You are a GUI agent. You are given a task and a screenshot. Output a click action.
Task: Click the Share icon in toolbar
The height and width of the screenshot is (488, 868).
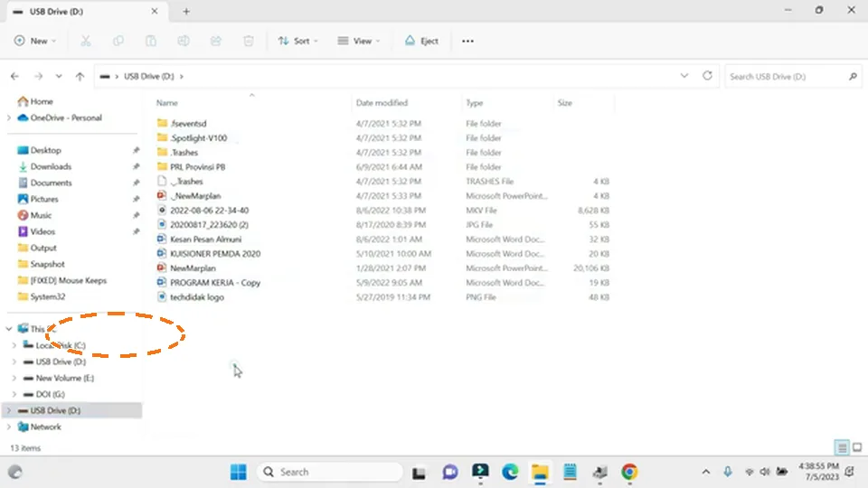click(216, 41)
